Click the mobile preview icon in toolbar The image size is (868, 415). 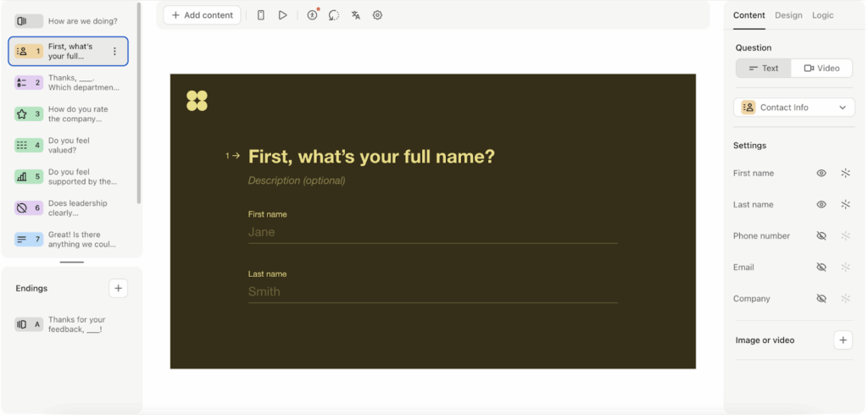pos(261,15)
